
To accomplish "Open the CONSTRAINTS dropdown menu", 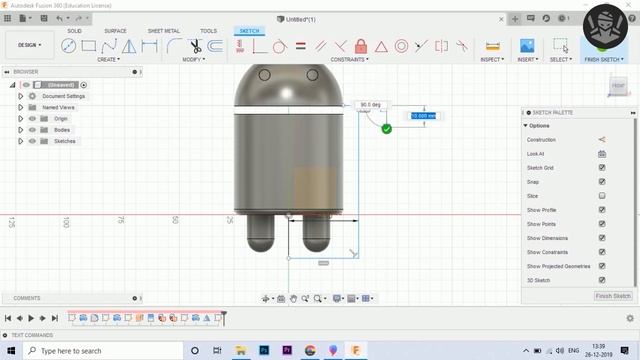I will 350,60.
